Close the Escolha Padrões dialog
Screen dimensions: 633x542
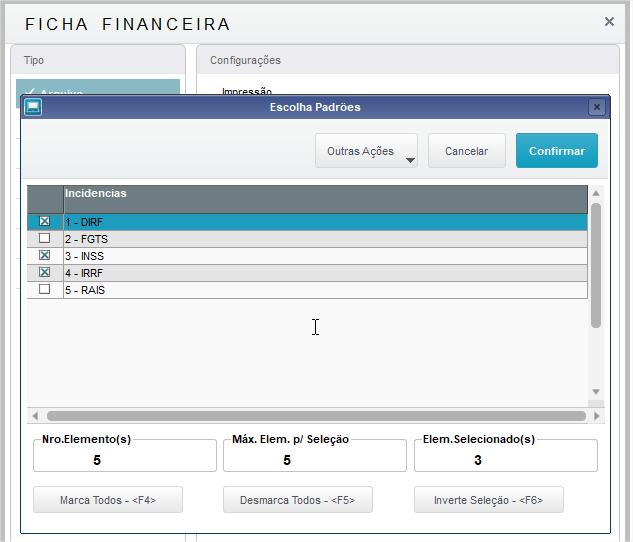click(597, 107)
